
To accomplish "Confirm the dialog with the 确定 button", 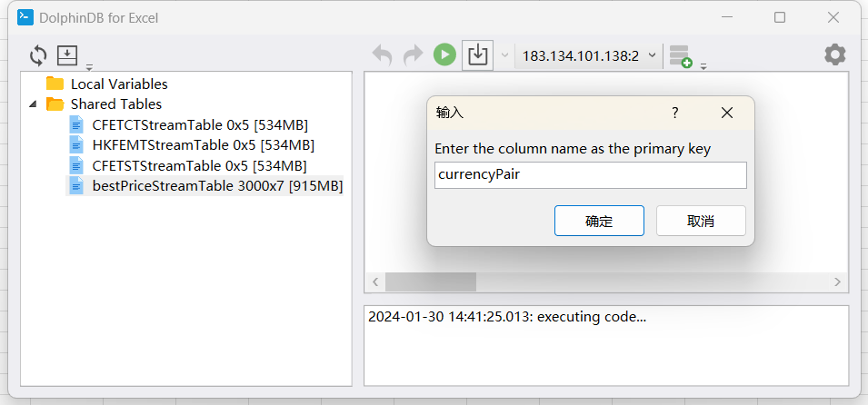I will [x=599, y=221].
